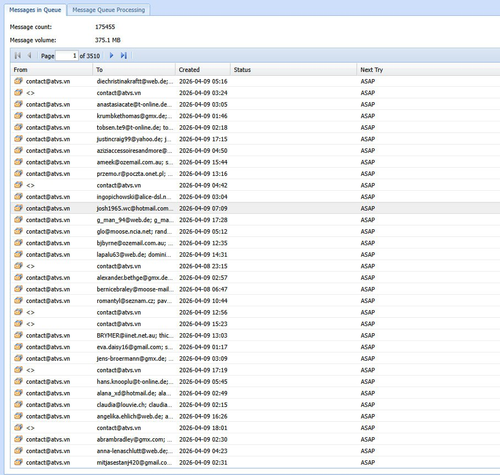500x475 pixels.
Task: Click envelope icon for 2026-04-09 04:42 row
Action: click(x=18, y=185)
